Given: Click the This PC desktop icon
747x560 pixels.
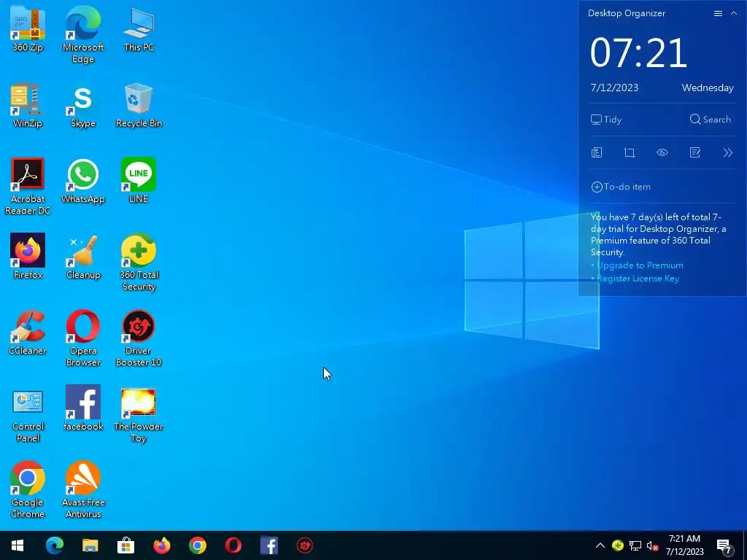Looking at the screenshot, I should (x=139, y=29).
